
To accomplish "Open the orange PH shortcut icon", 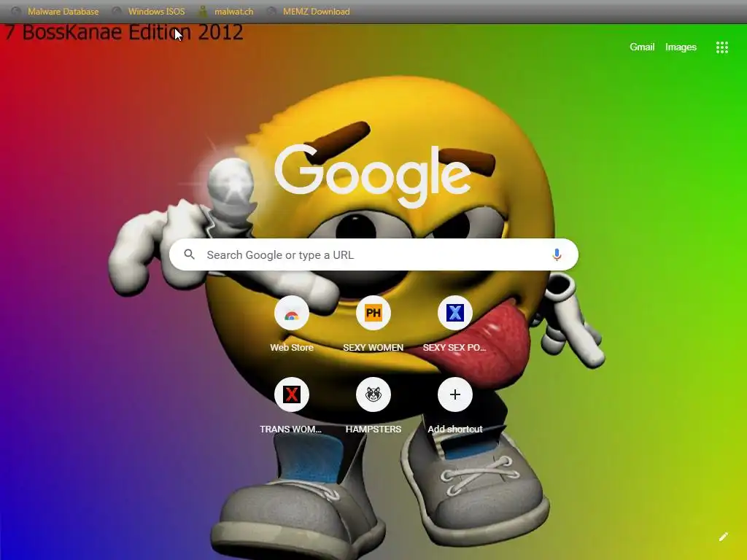I will coord(373,314).
